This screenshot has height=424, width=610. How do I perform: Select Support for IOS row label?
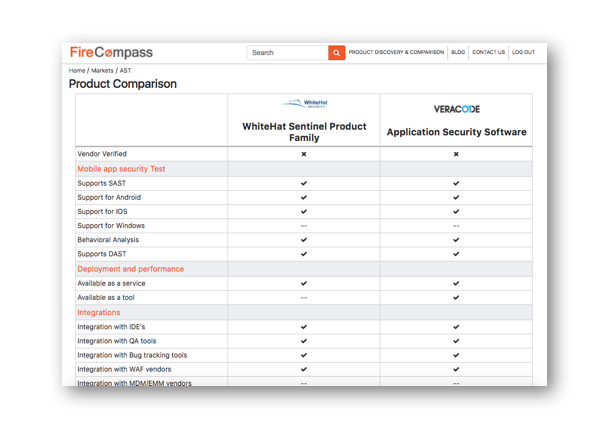[x=102, y=211]
